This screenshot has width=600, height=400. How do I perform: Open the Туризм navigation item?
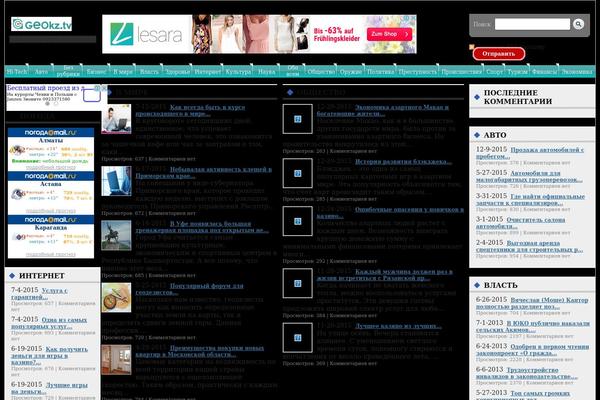[x=517, y=72]
